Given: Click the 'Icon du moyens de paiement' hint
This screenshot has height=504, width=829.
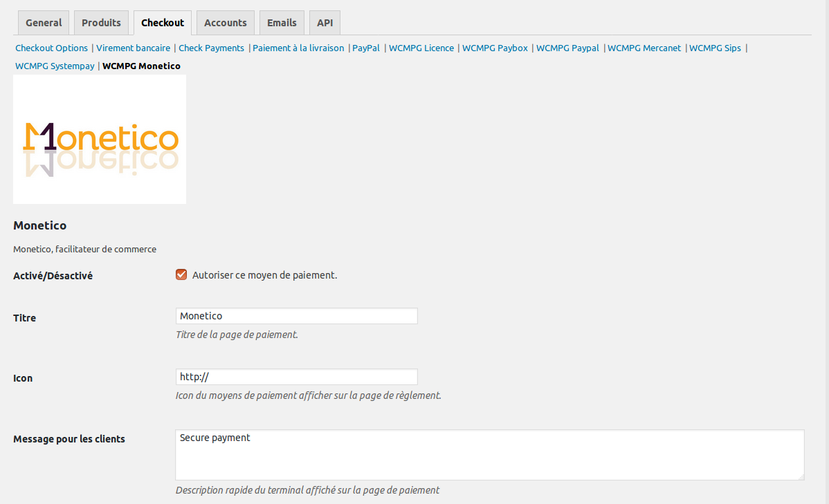Looking at the screenshot, I should tap(308, 395).
